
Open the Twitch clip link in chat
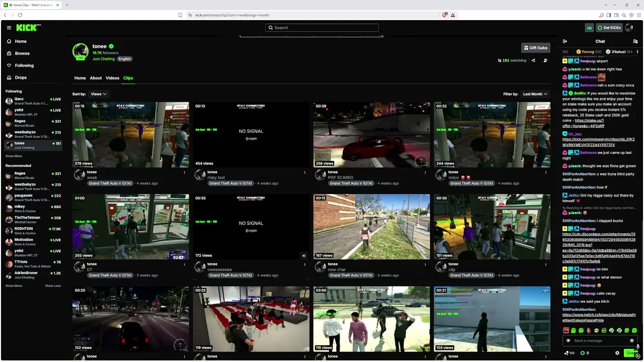pos(599,317)
